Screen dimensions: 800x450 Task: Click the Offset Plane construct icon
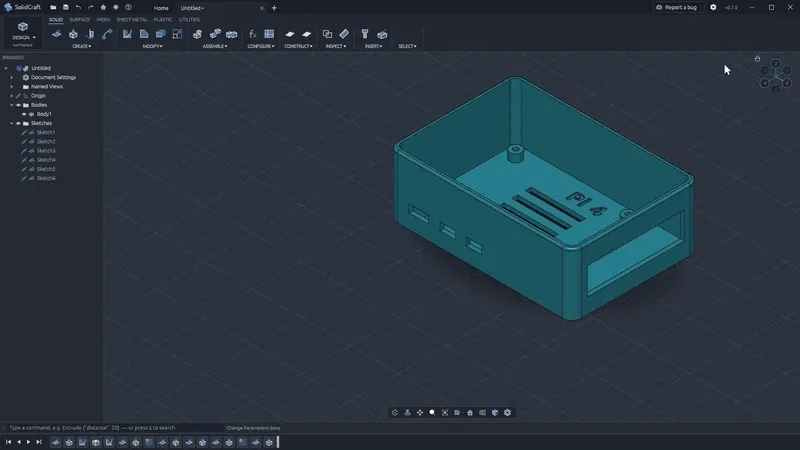(x=290, y=34)
